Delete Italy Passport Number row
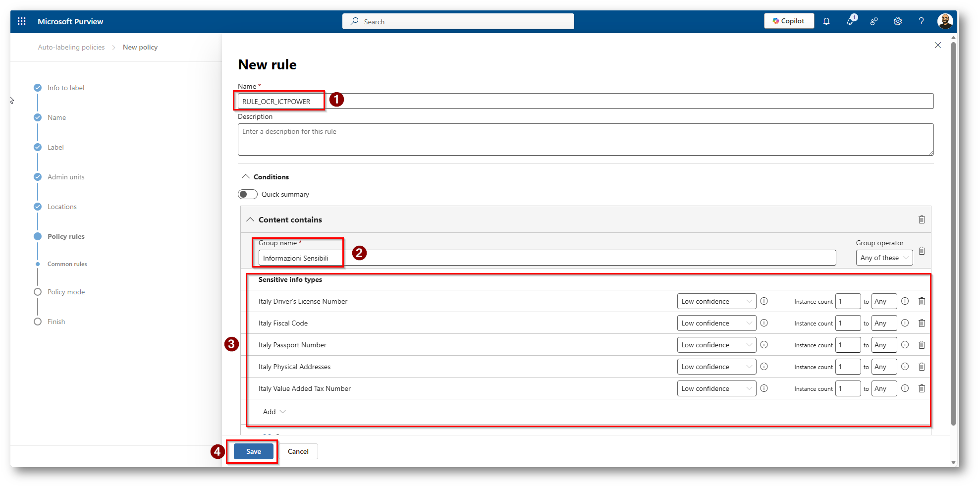 922,345
